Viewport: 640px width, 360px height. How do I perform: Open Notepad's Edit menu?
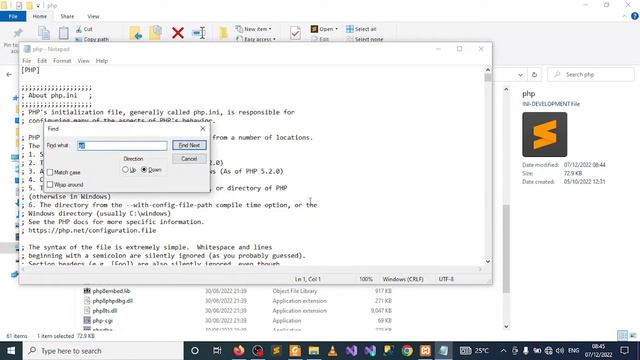(x=42, y=61)
